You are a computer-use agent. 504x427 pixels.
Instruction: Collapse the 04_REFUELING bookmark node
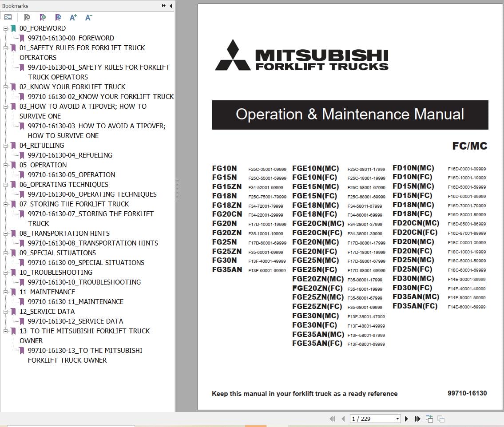tap(5, 146)
